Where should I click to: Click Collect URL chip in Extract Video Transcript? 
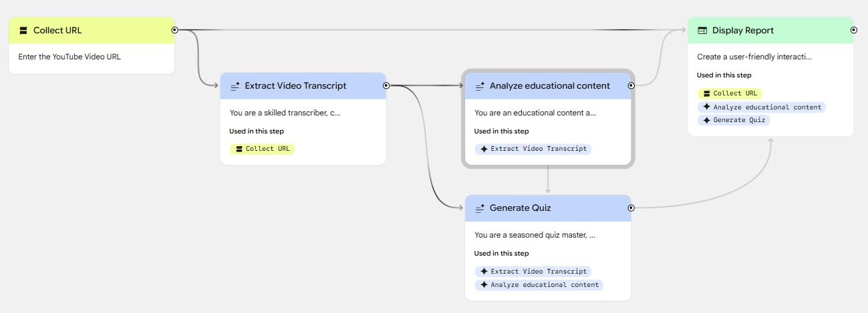[262, 149]
